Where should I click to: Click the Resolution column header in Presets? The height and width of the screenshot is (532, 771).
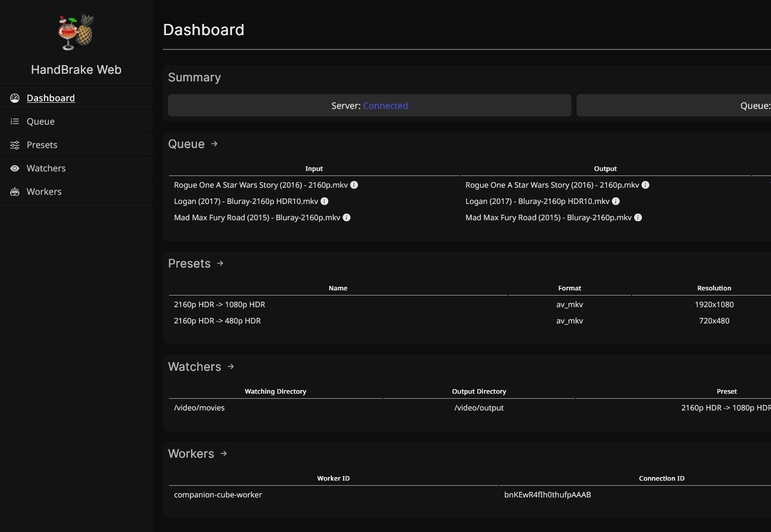click(x=714, y=288)
